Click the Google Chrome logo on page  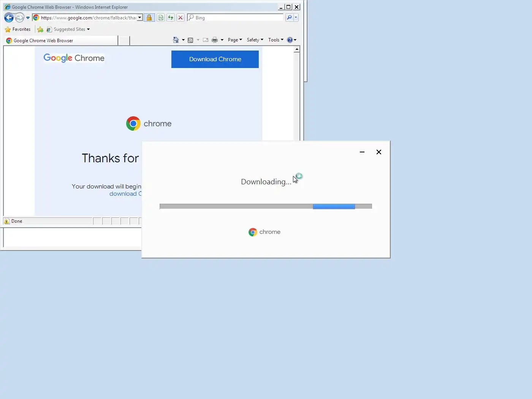click(74, 58)
